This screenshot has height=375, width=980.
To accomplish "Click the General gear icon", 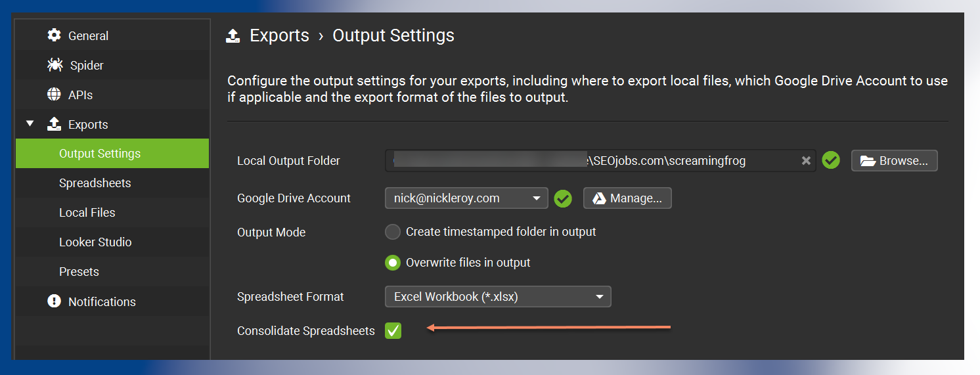I will pyautogui.click(x=54, y=35).
